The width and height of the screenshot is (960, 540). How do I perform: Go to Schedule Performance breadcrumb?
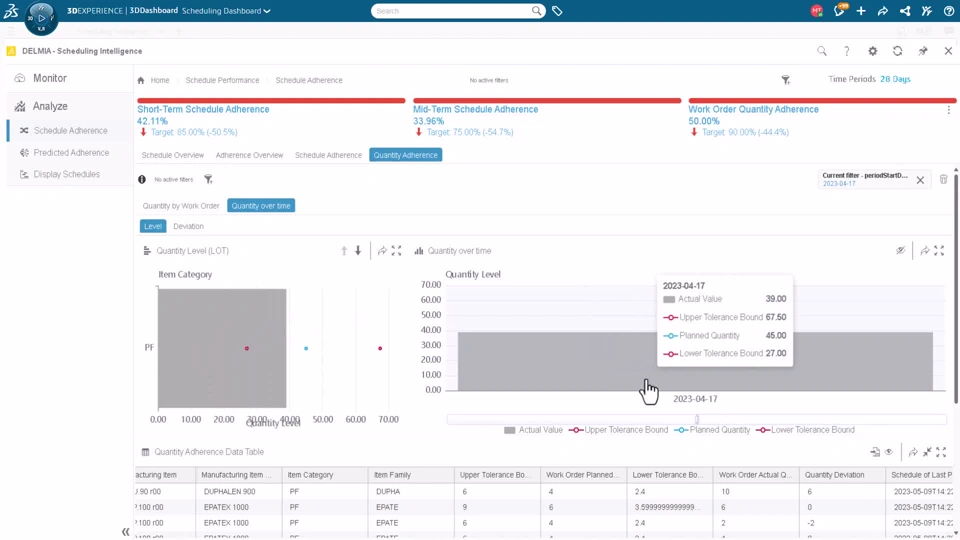[222, 80]
